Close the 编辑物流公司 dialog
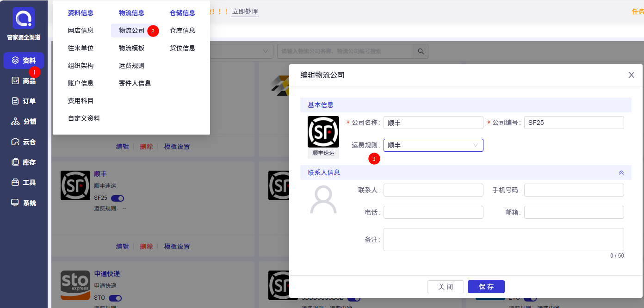Viewport: 644px width, 308px height. coord(631,75)
